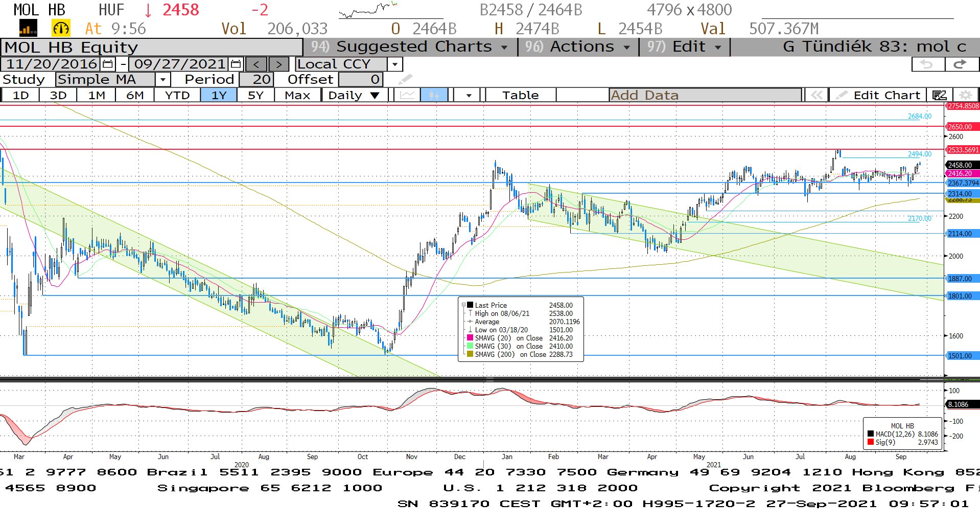Screen dimensions: 980x524
Task: Select the 6M range tab
Action: [135, 95]
